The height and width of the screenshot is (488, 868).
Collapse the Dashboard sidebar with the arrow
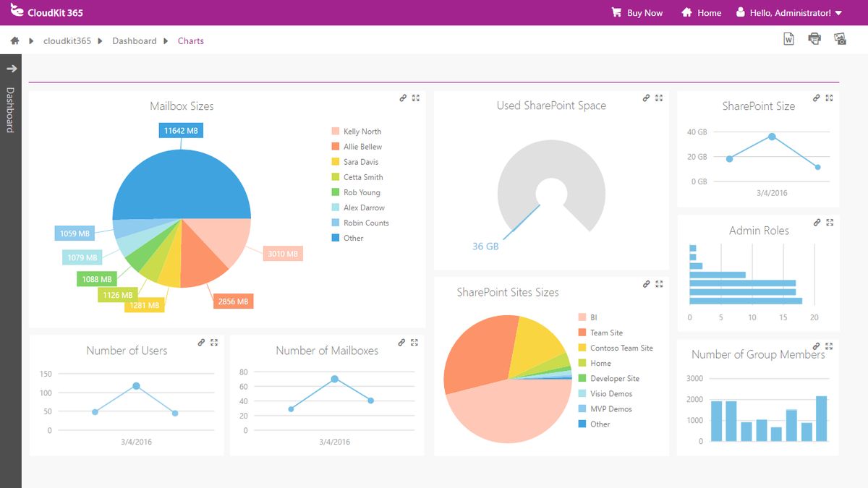coord(12,69)
